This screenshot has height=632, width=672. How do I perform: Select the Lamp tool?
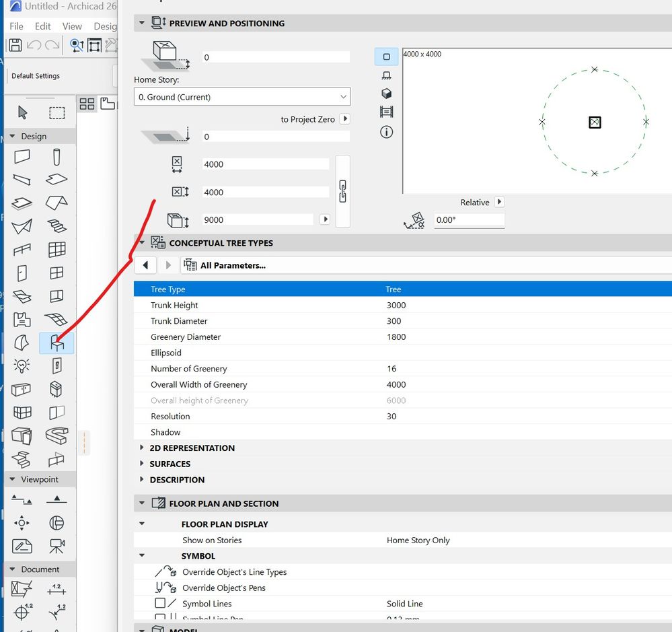22,365
